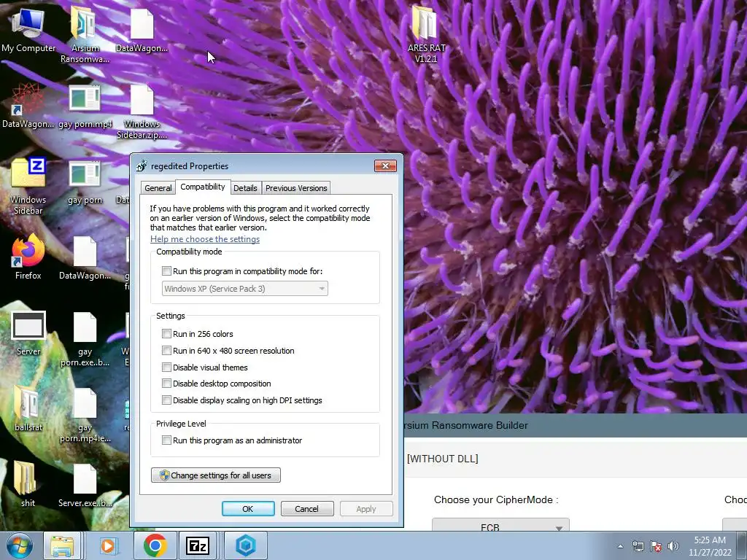Open the Windows Start menu
Image resolution: width=747 pixels, height=560 pixels.
click(19, 545)
